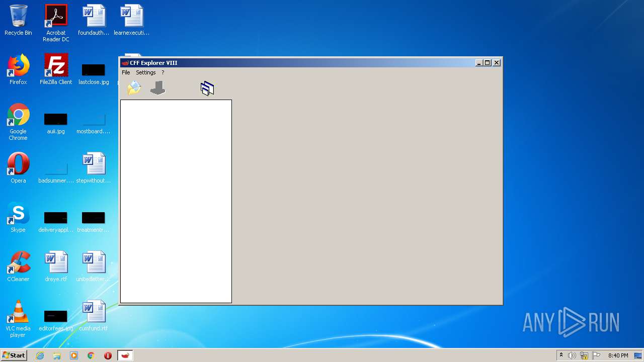Viewport: 644px width, 362px height.
Task: Launch Opera from the taskbar
Action: pyautogui.click(x=108, y=355)
